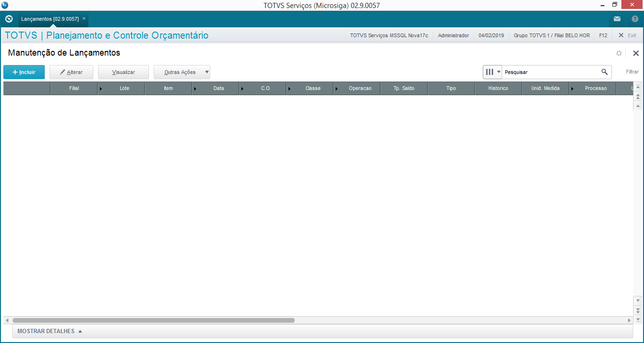Sort by the Tipo column header
The height and width of the screenshot is (343, 644).
[x=451, y=88]
